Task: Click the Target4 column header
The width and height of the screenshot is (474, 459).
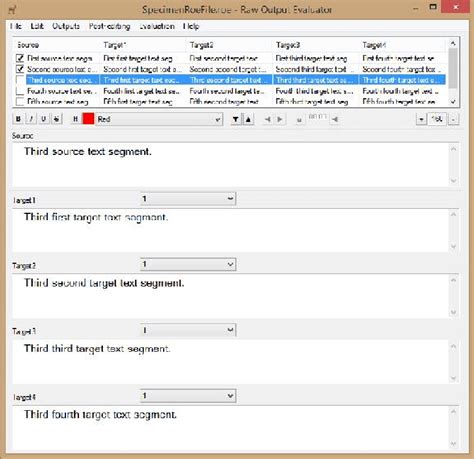Action: [x=402, y=45]
